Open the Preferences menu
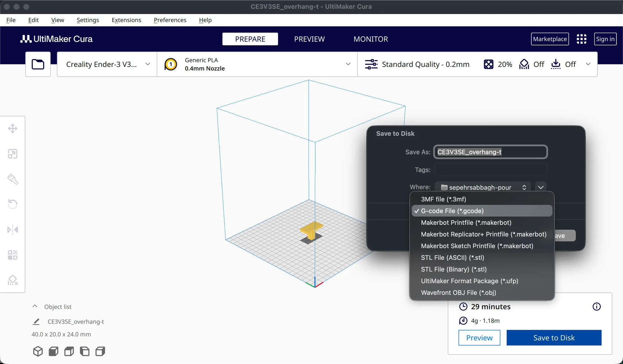 pyautogui.click(x=170, y=20)
